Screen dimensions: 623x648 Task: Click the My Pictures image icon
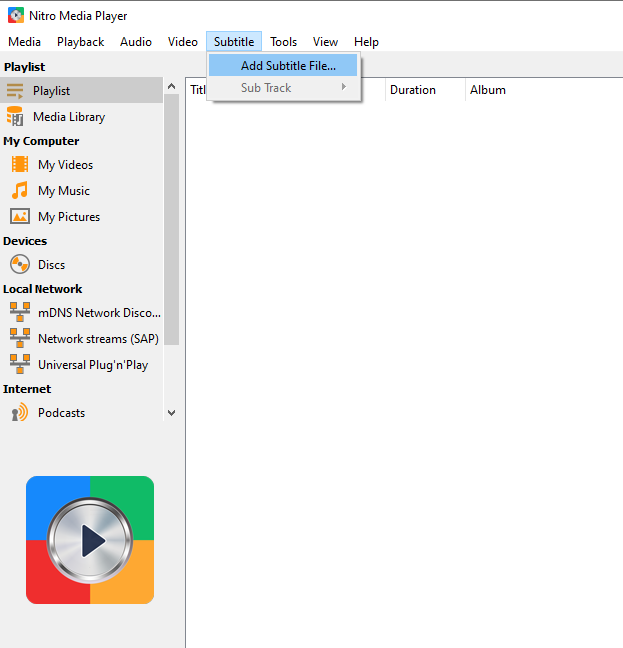tap(20, 217)
